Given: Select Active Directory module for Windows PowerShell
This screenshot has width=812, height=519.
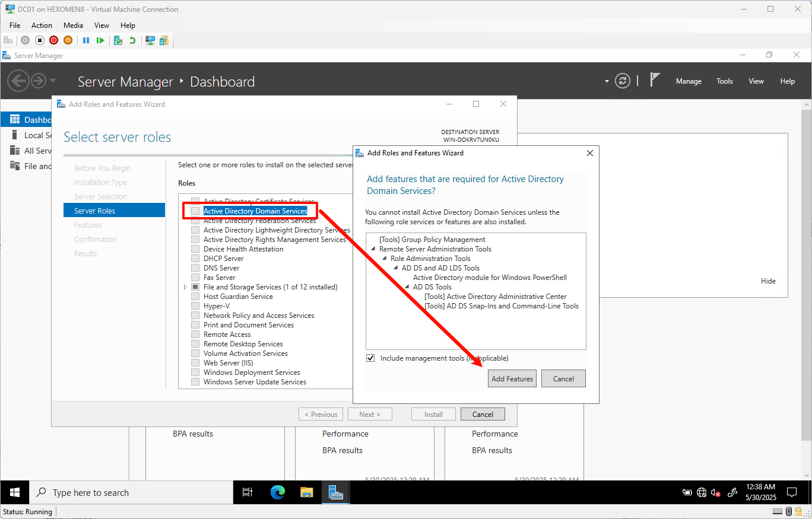Looking at the screenshot, I should click(x=490, y=278).
